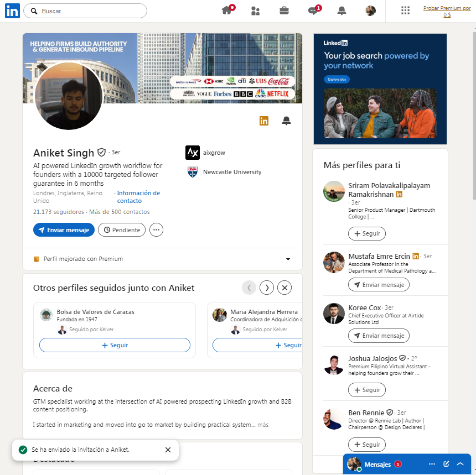Viewport: 476px width, 475px height.
Task: Click '21.173 seguidores' text
Action: [x=59, y=212]
